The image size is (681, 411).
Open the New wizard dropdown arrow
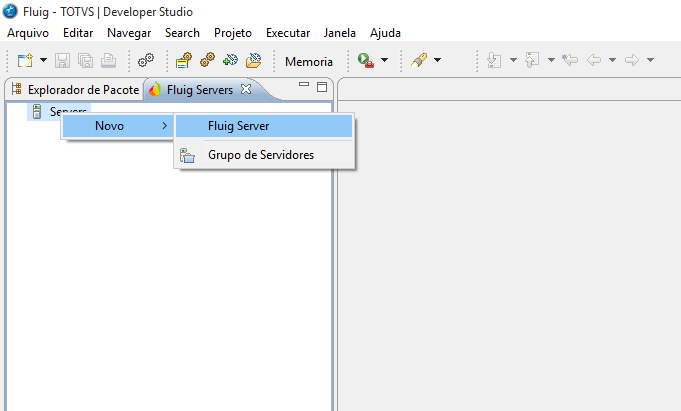point(43,60)
